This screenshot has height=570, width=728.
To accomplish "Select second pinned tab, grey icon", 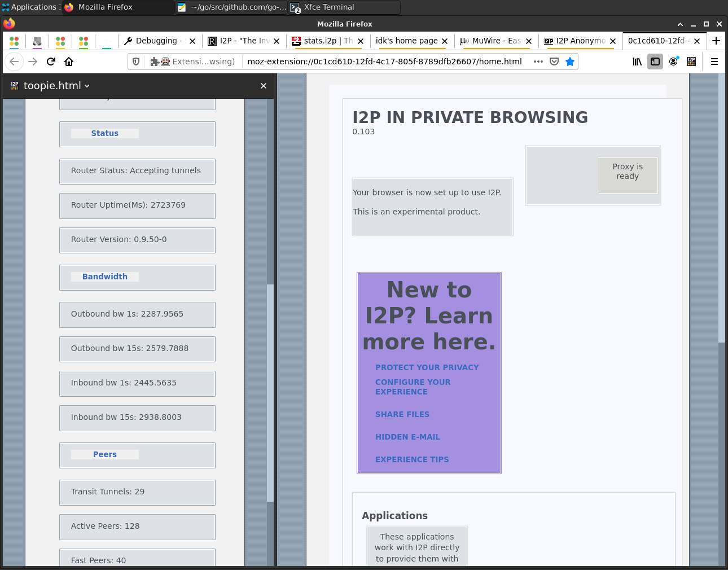I will point(37,41).
